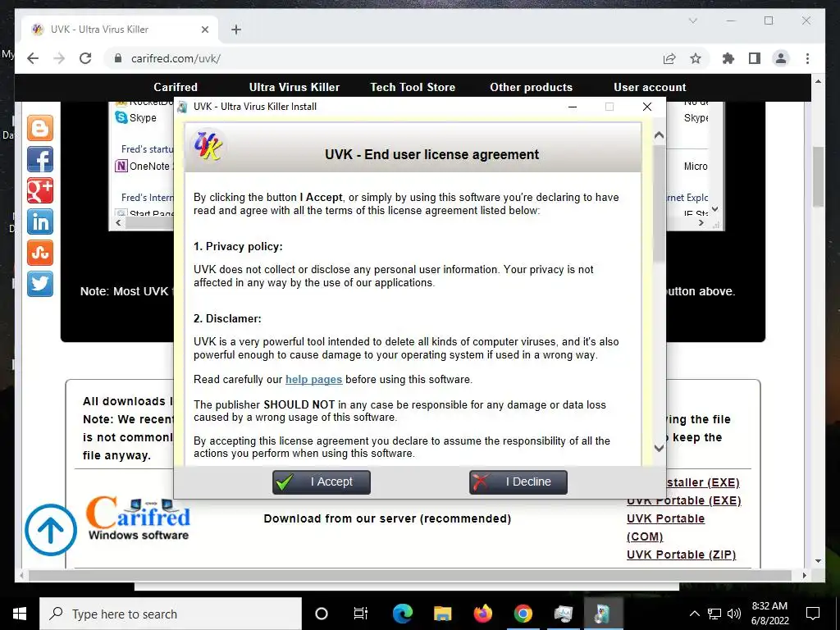
Task: Open the Tech Tool Store menu
Action: pyautogui.click(x=413, y=87)
